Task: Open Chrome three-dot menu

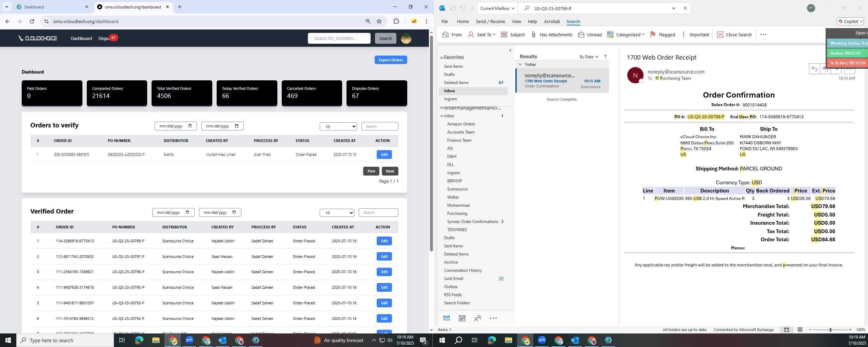Action: 427,21
